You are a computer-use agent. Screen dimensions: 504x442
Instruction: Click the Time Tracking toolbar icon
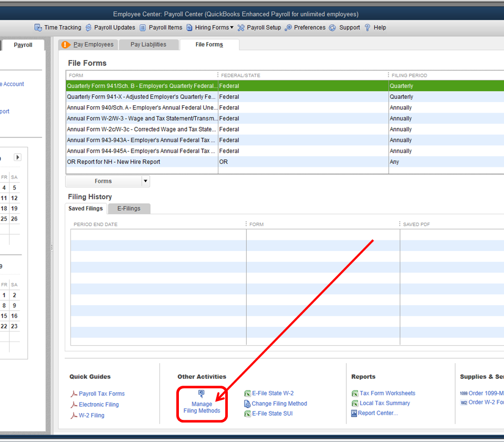point(38,27)
